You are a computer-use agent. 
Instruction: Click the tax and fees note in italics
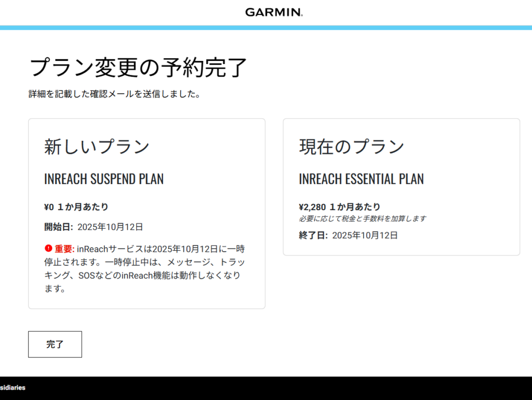coord(363,218)
